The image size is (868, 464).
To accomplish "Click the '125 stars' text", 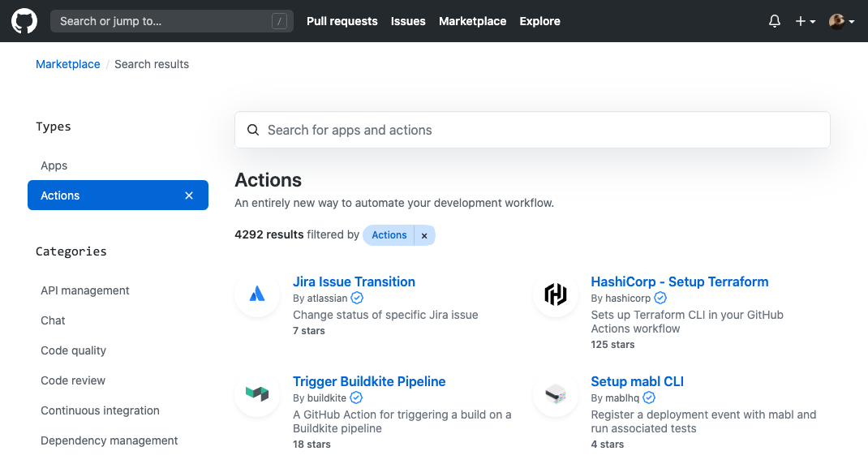I will (612, 345).
